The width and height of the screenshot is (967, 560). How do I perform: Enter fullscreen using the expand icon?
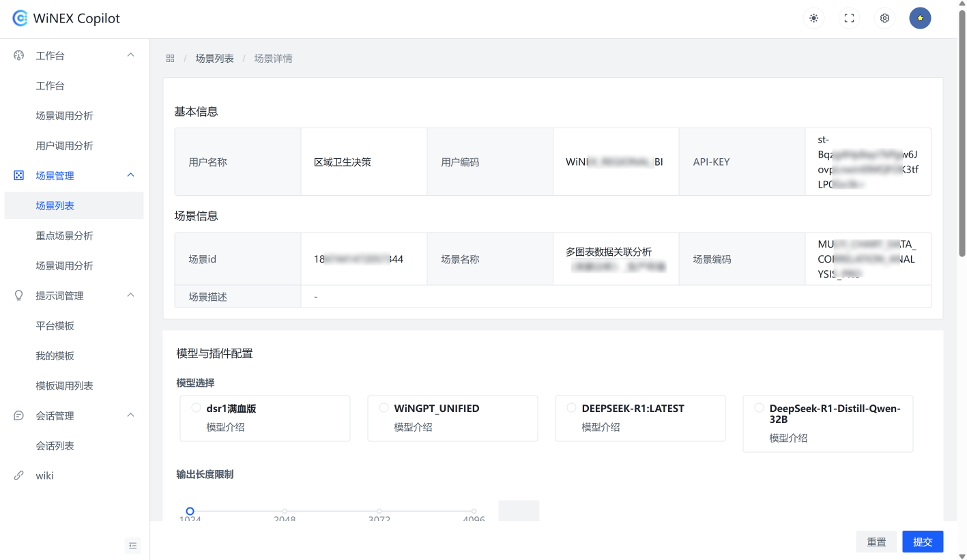(x=849, y=18)
